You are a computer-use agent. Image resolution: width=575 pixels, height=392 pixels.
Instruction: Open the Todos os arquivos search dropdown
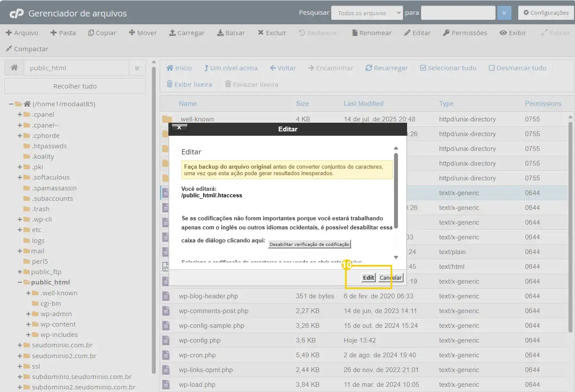point(367,13)
